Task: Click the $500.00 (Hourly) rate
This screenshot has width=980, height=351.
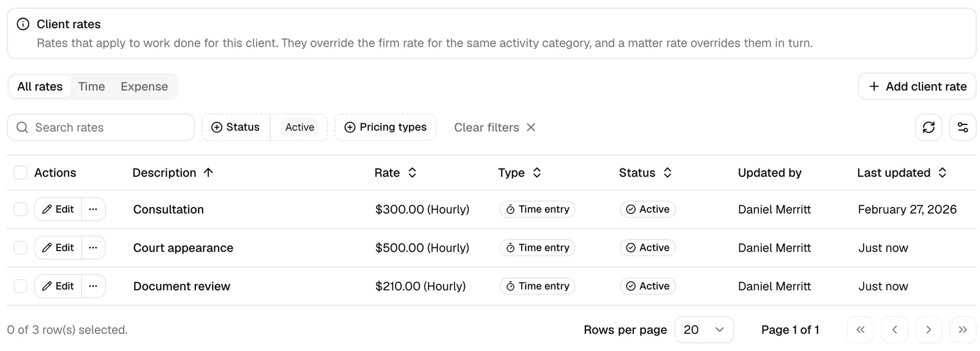Action: (422, 248)
